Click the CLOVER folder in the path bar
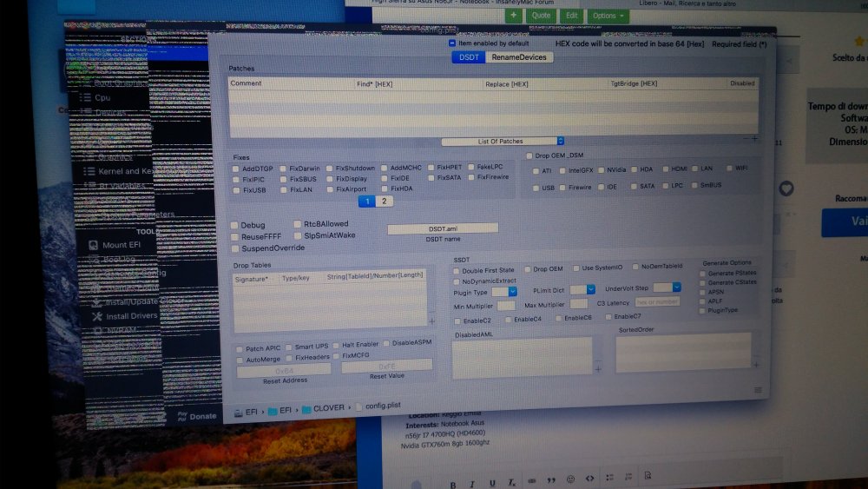This screenshot has width=868, height=489. pyautogui.click(x=323, y=409)
